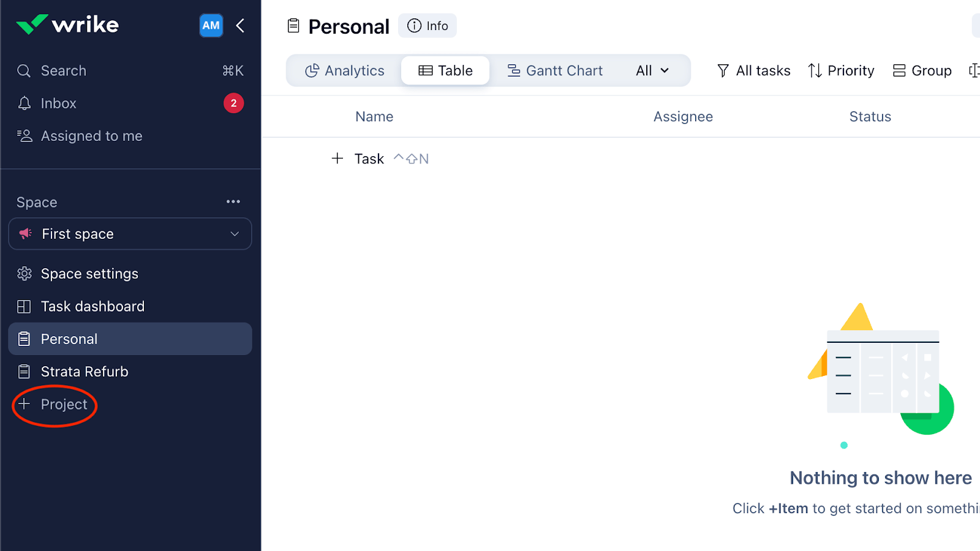
Task: Click the Strata Refurb clipboard icon
Action: pos(24,372)
